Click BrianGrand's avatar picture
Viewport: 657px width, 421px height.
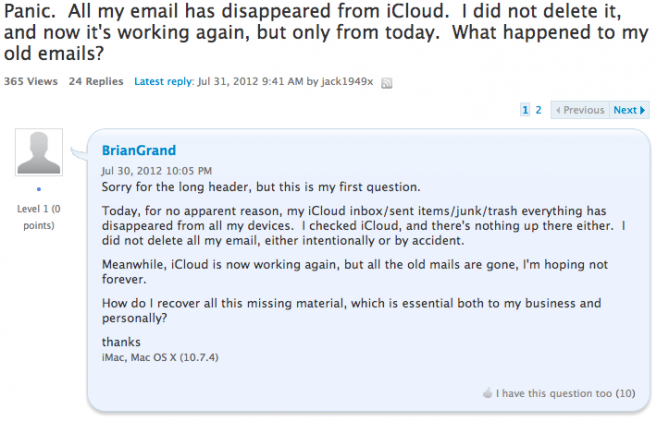40,155
